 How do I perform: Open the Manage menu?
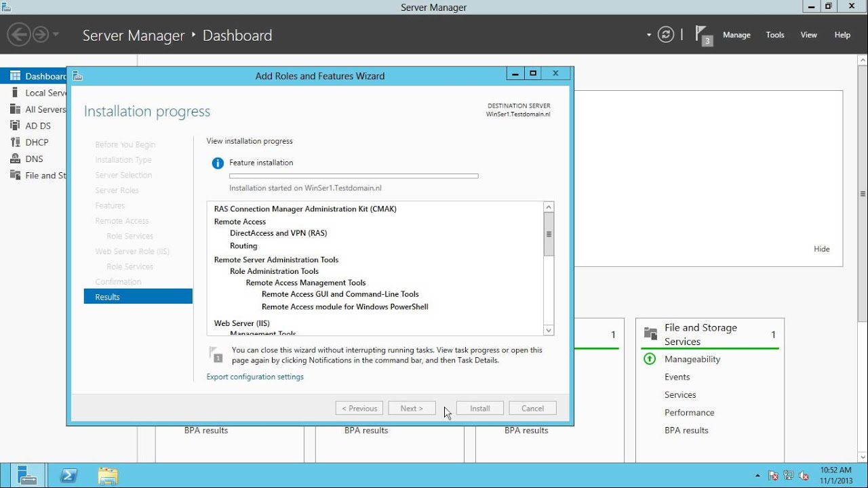tap(736, 35)
